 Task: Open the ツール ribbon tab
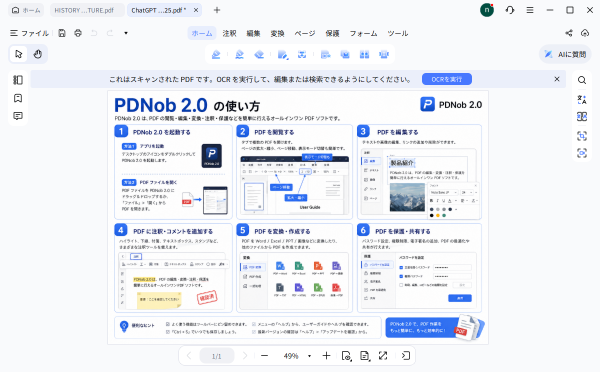[398, 33]
